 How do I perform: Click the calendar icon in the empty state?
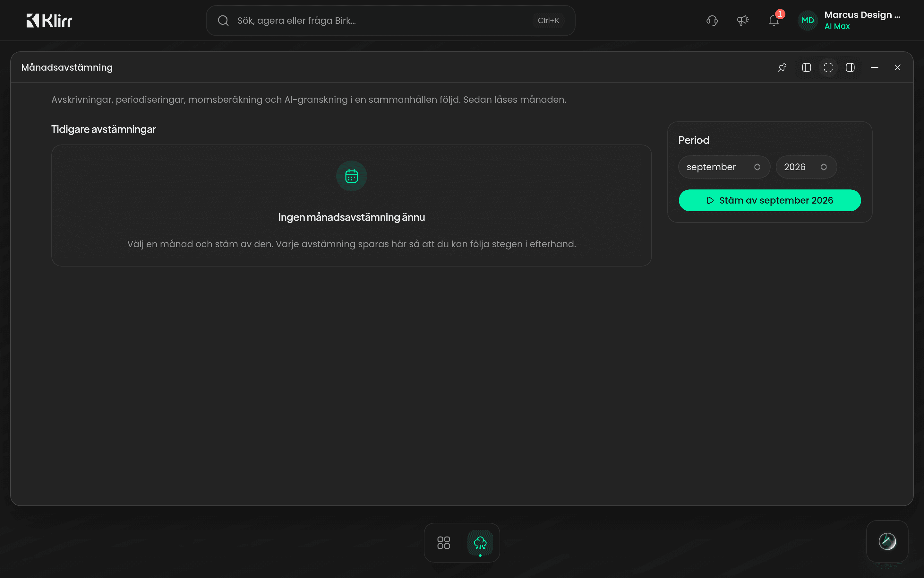click(352, 176)
